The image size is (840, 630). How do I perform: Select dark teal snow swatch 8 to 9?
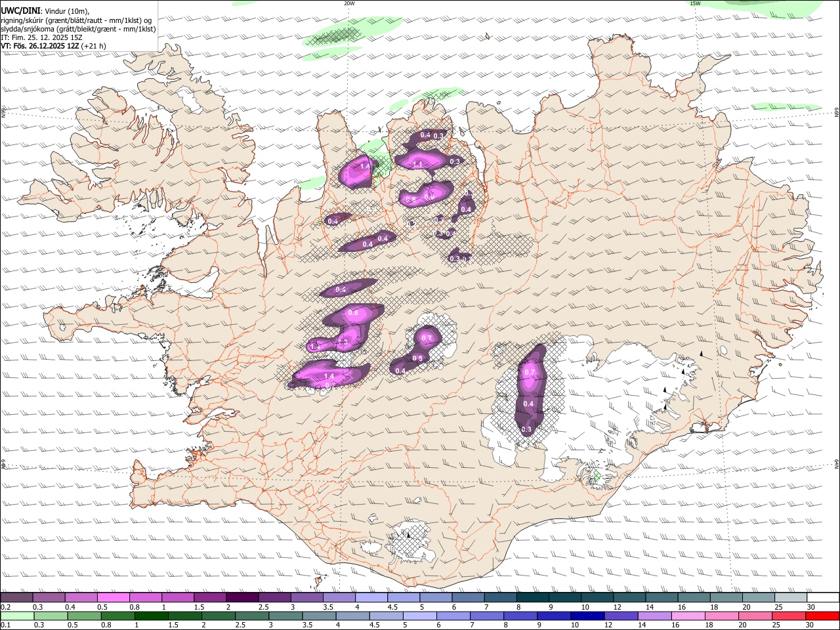pos(532,598)
